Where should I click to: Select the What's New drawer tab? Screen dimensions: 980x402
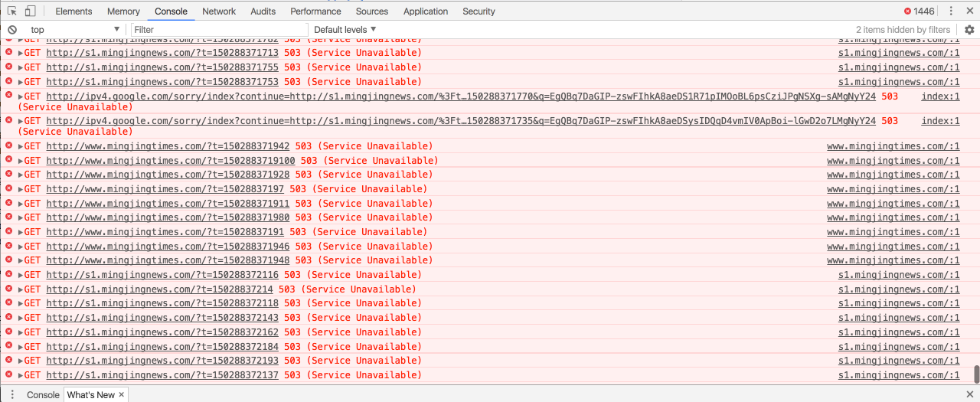click(x=90, y=394)
